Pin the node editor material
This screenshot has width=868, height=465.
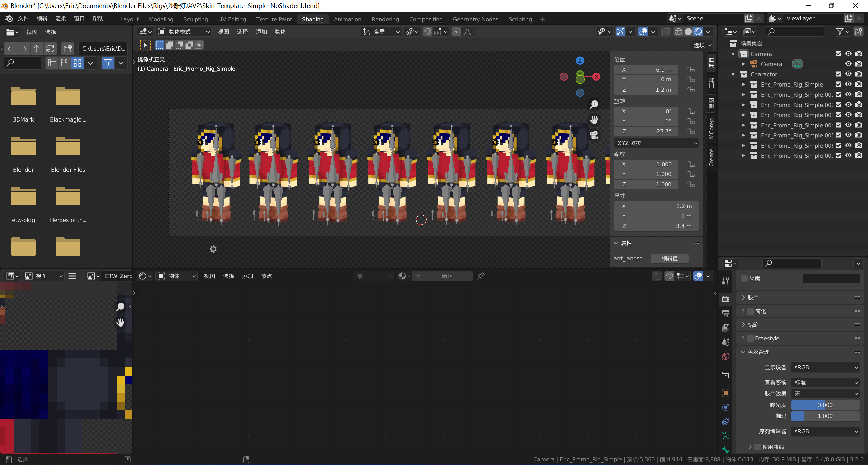[x=481, y=276]
